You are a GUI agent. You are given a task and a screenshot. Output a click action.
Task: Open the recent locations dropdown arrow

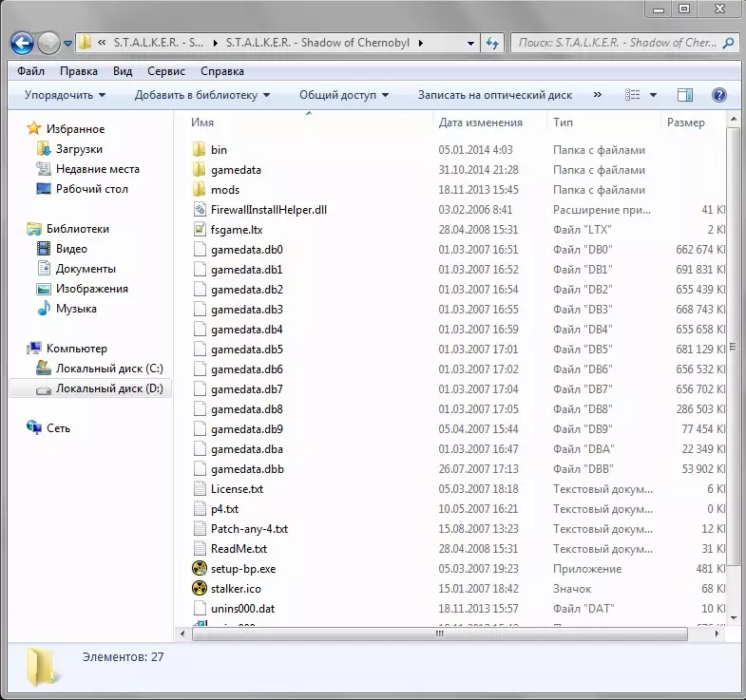(x=68, y=44)
